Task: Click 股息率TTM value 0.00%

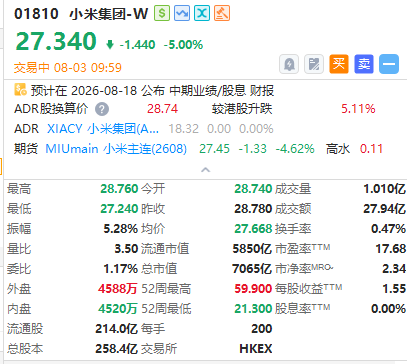Action: 388,309
